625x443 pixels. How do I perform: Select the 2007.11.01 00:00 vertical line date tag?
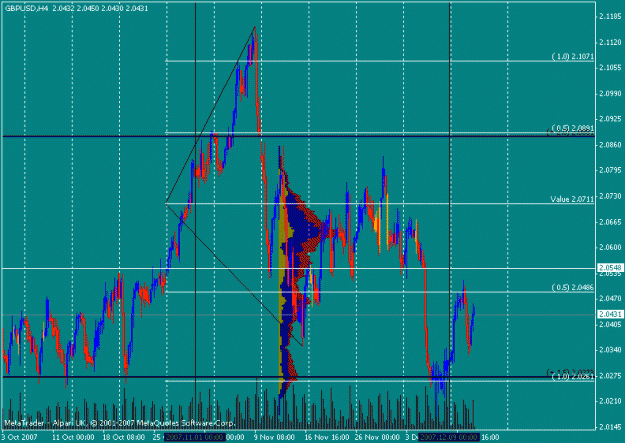point(195,437)
